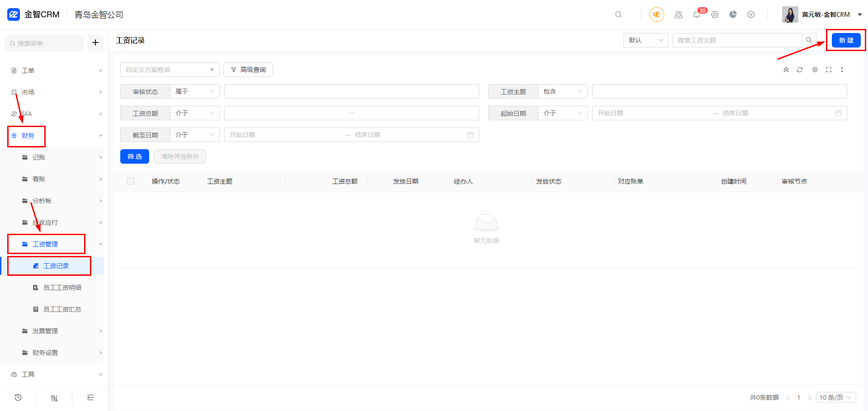Expand the 看账 submenu
868x411 pixels.
[x=54, y=179]
